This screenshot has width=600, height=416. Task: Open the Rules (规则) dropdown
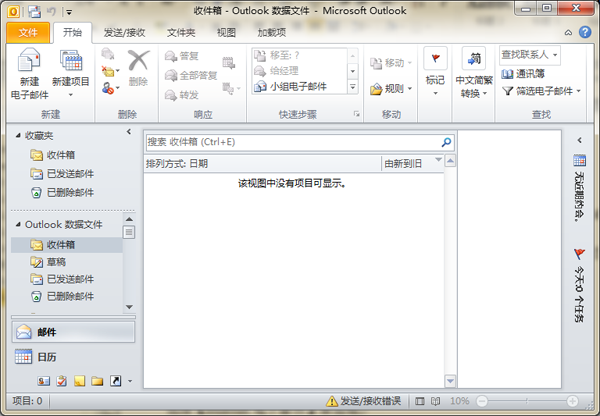(x=391, y=89)
